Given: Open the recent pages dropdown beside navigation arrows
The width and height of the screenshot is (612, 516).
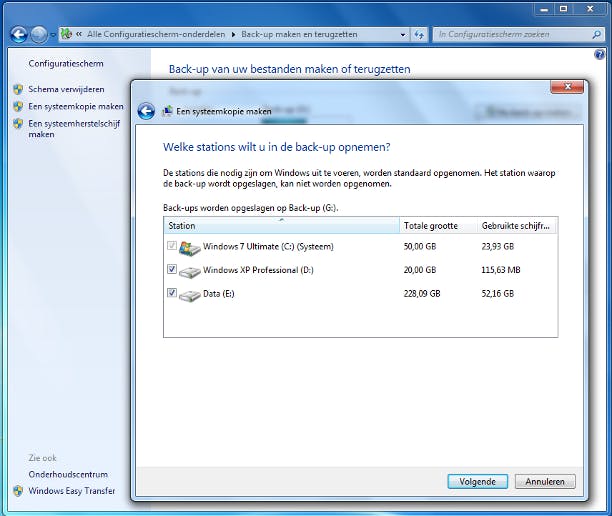Looking at the screenshot, I should click(x=53, y=35).
